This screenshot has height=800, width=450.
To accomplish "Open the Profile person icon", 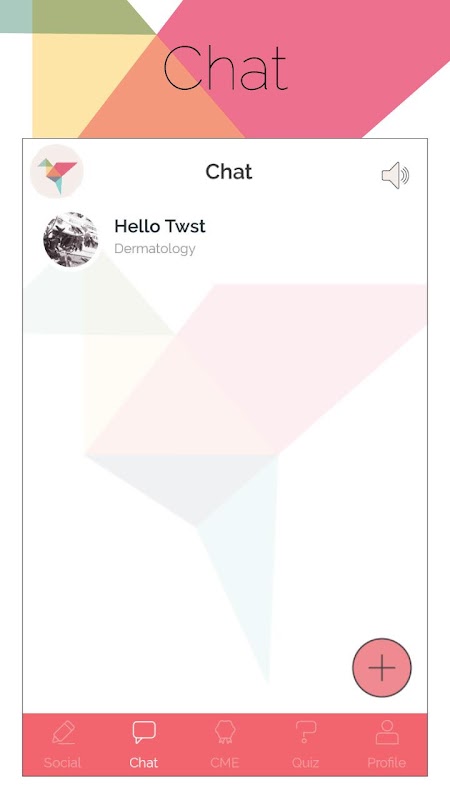I will [x=387, y=732].
